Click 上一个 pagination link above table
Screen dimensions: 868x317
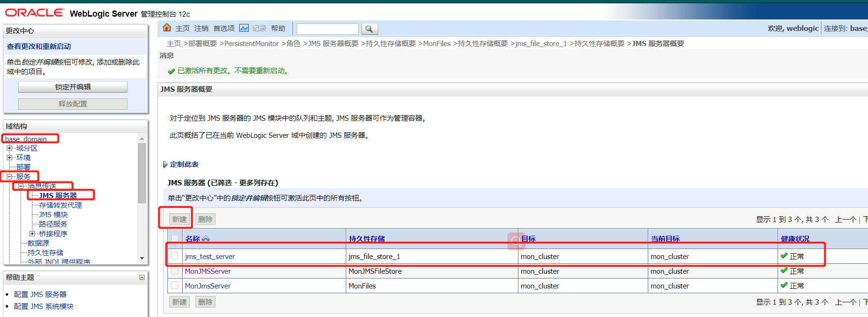point(846,219)
